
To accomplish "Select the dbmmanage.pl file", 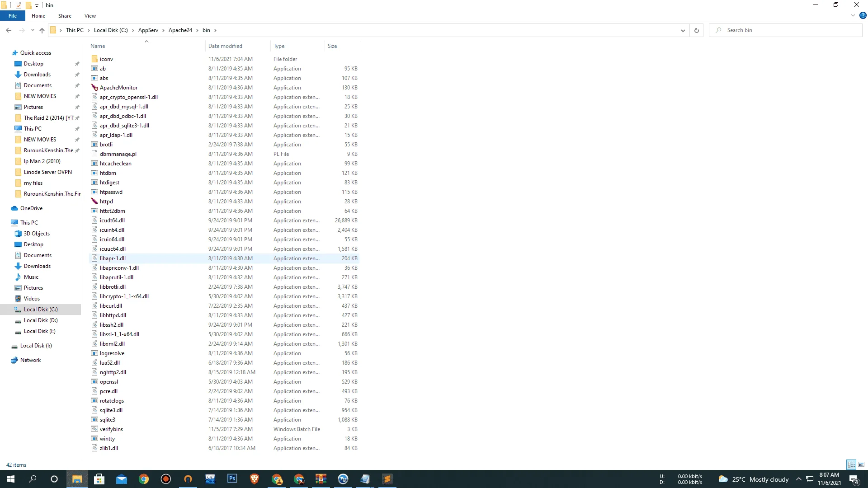I will click(x=224, y=154).
